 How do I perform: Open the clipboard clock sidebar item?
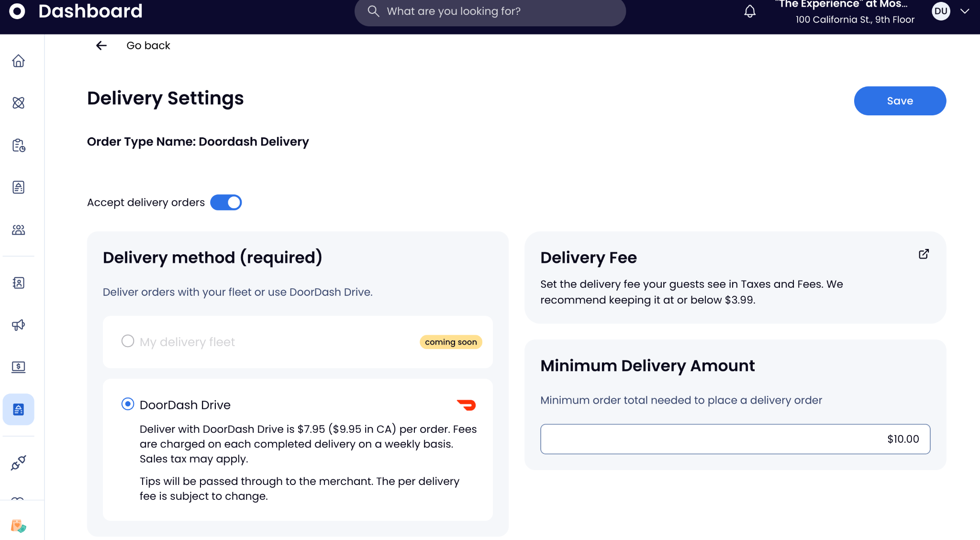point(18,145)
